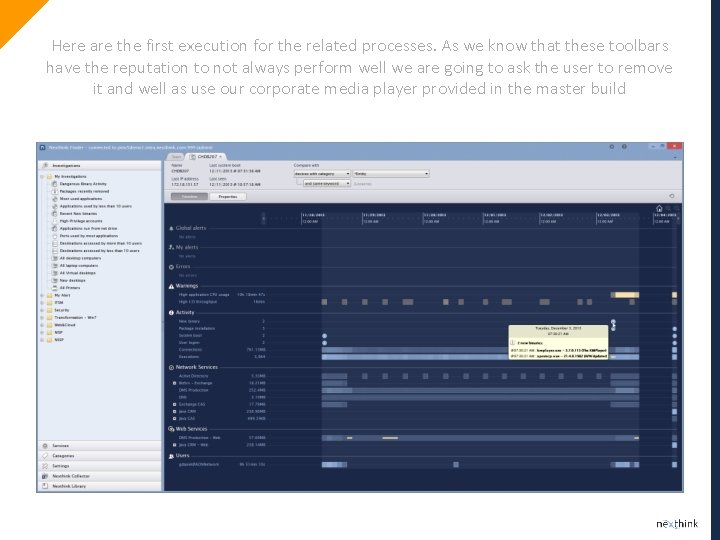Click the Nexthink Finder app icon
Image resolution: width=720 pixels, height=540 pixels.
coord(42,147)
